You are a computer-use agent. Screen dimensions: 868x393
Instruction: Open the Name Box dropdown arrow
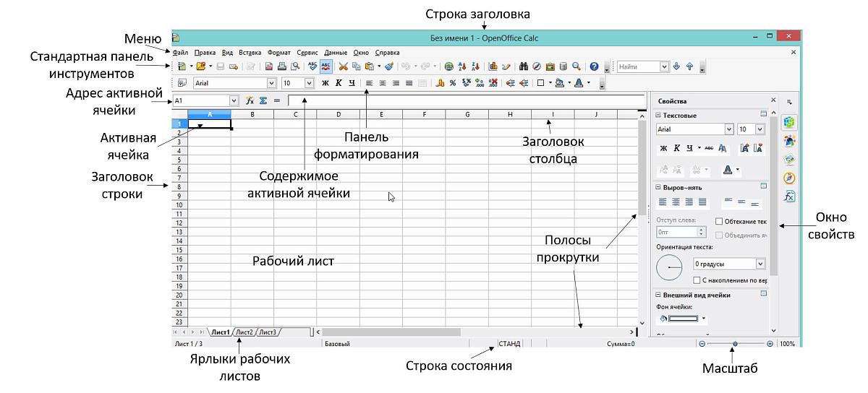[234, 101]
